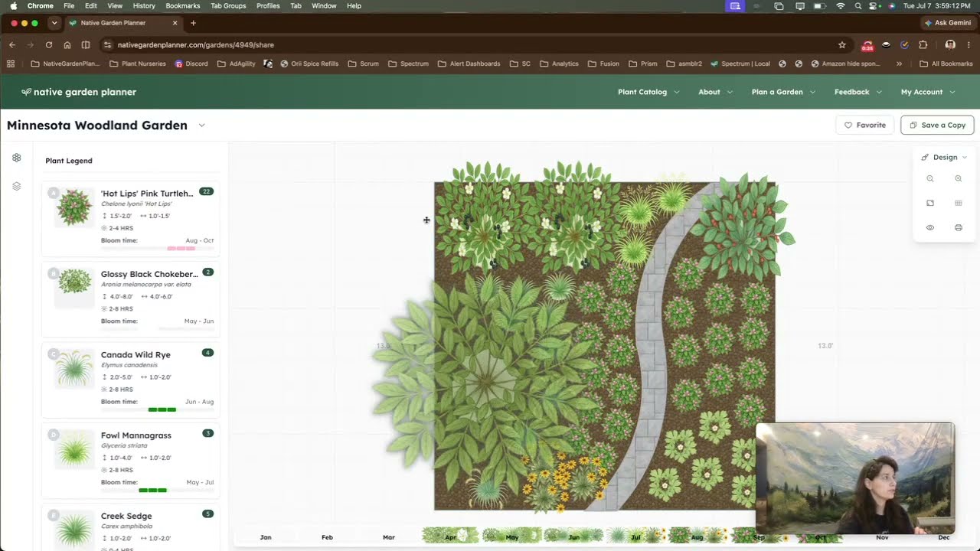Viewport: 980px width, 551px height.
Task: Click the Canada Wild Rye bloom time bar
Action: pos(157,409)
